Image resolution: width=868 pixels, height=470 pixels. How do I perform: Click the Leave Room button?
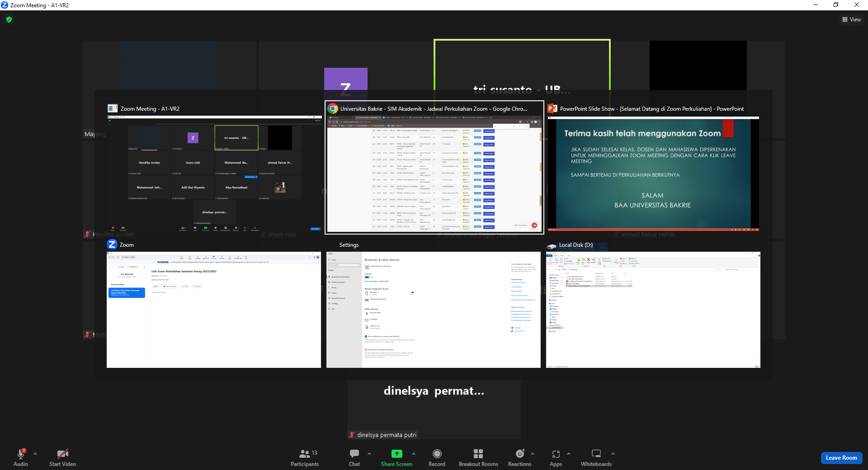(x=841, y=458)
